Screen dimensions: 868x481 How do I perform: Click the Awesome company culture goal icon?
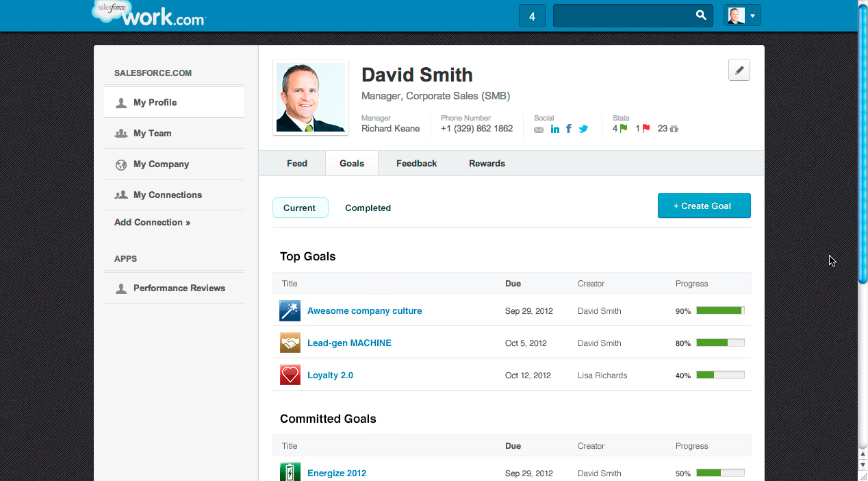coord(290,311)
